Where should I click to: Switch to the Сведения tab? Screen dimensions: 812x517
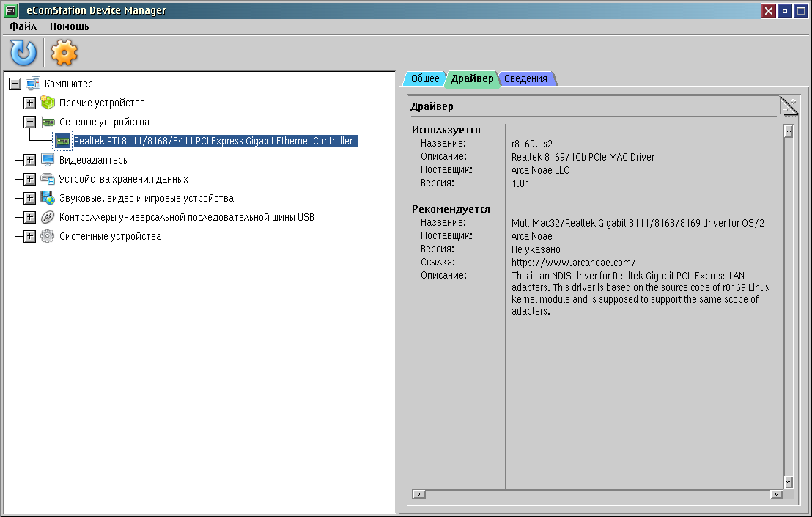point(525,78)
